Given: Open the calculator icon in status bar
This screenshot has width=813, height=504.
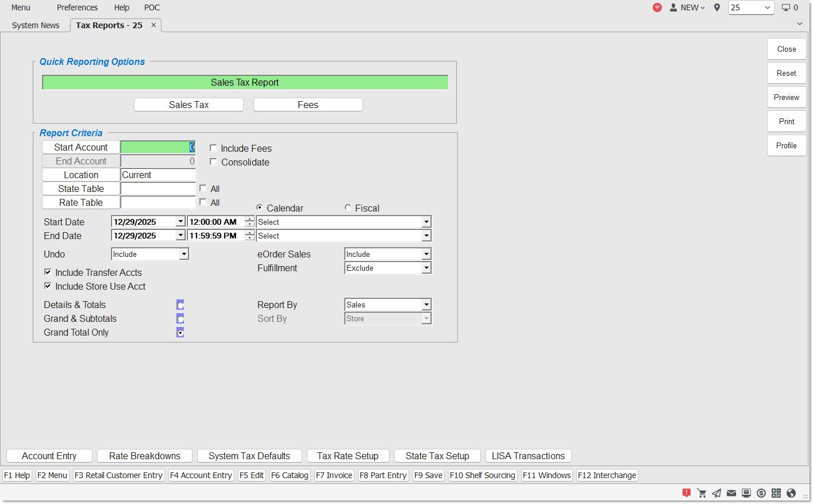Looking at the screenshot, I should [776, 493].
